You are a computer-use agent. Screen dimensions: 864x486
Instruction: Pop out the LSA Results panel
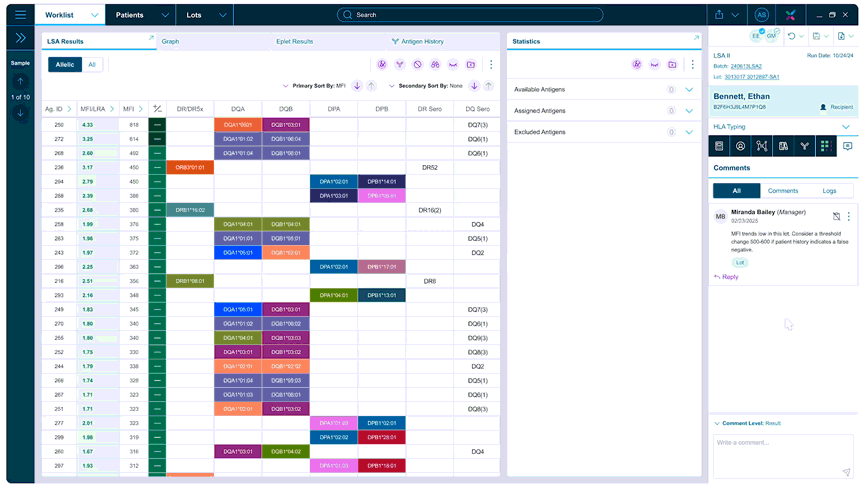(151, 38)
